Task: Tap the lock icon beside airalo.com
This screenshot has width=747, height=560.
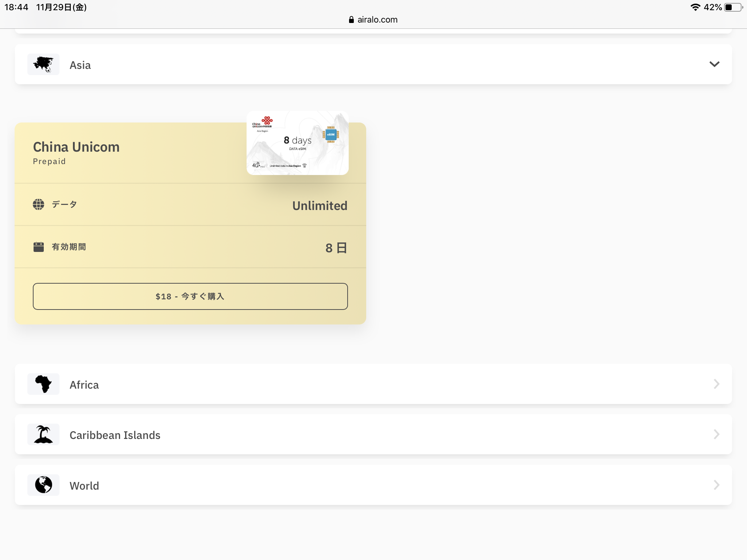Action: click(x=351, y=20)
